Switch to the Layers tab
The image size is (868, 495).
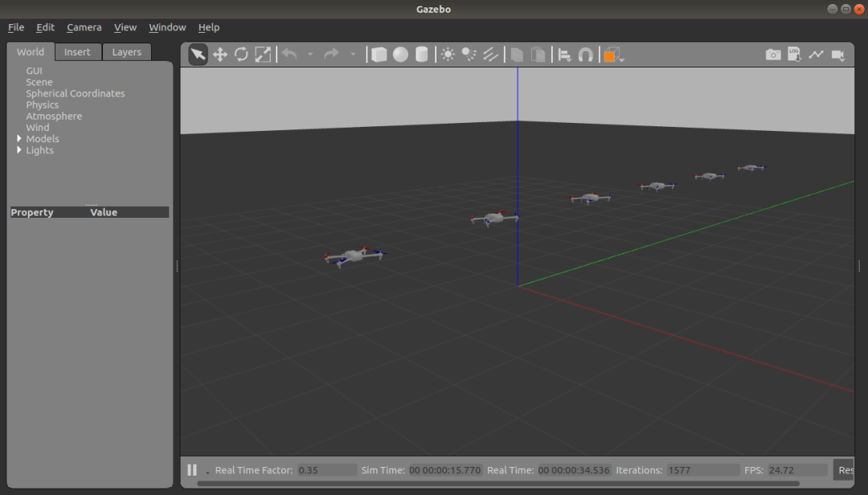click(x=127, y=52)
